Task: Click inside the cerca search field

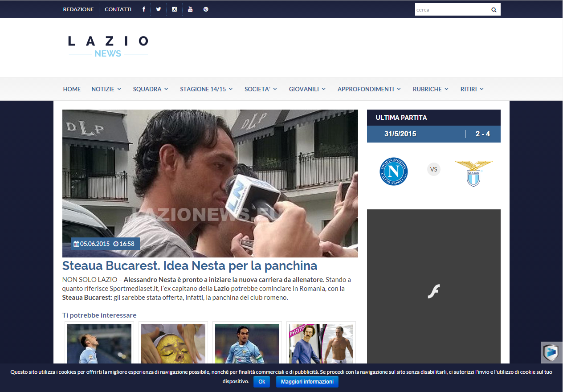Action: click(x=450, y=9)
